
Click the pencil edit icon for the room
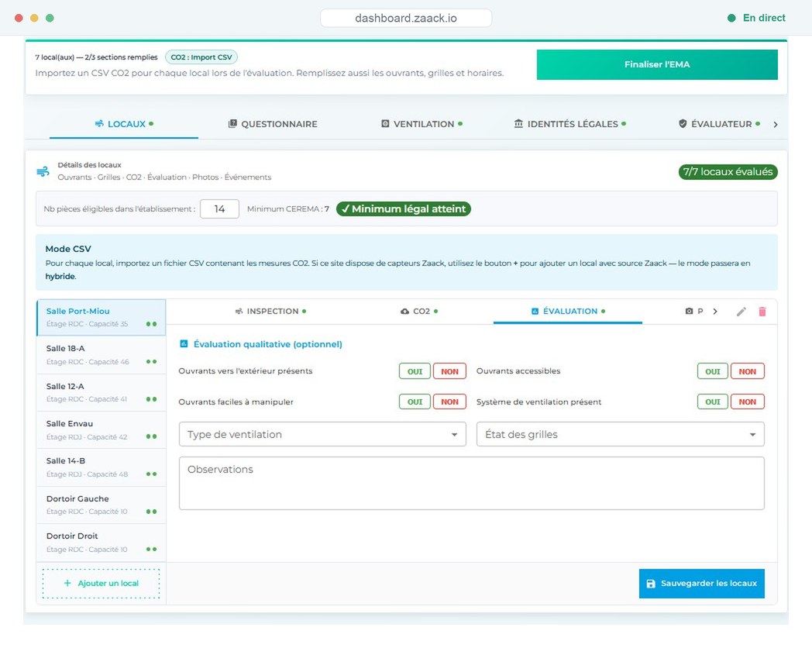(x=741, y=312)
